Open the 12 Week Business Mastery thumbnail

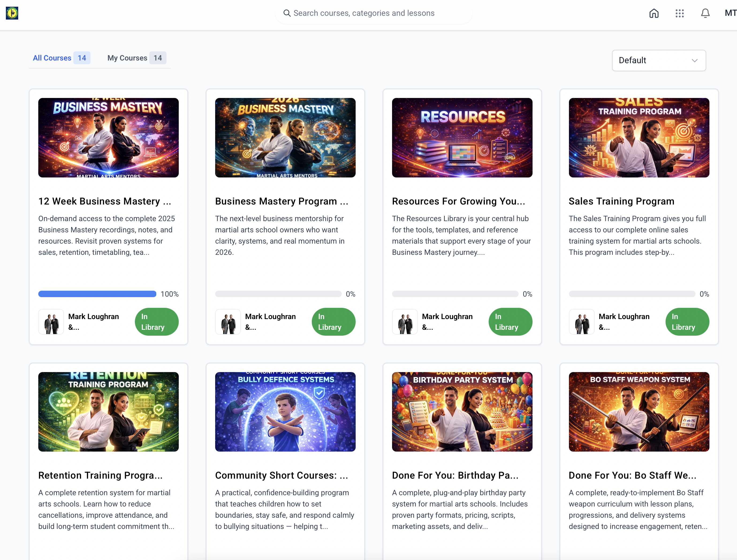coord(108,138)
